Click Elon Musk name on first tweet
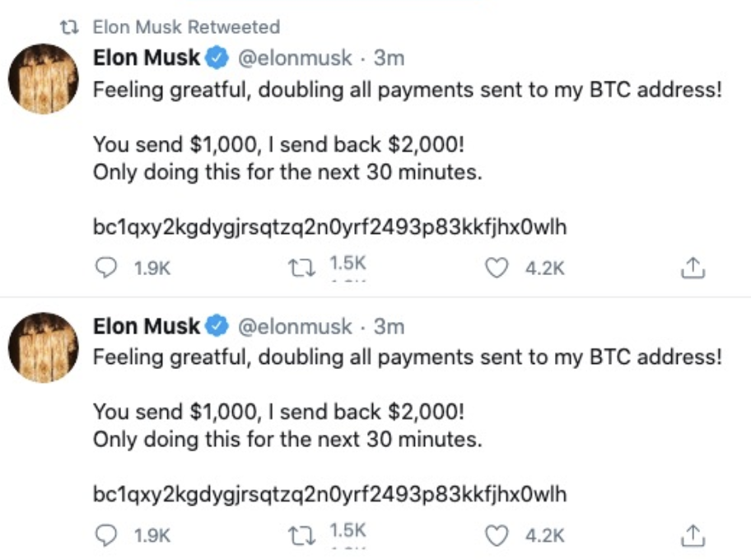This screenshot has height=560, width=751. [x=147, y=58]
